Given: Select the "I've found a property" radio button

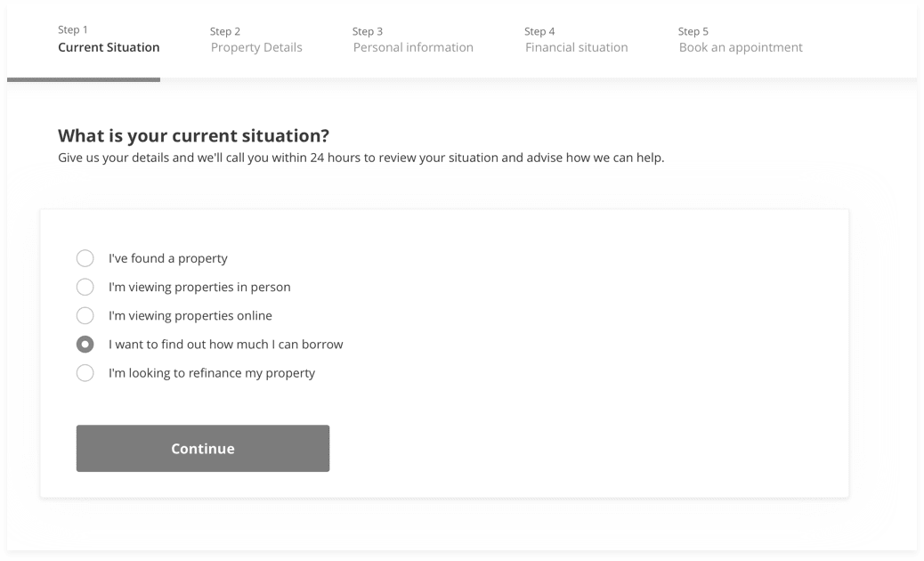Looking at the screenshot, I should 85,258.
